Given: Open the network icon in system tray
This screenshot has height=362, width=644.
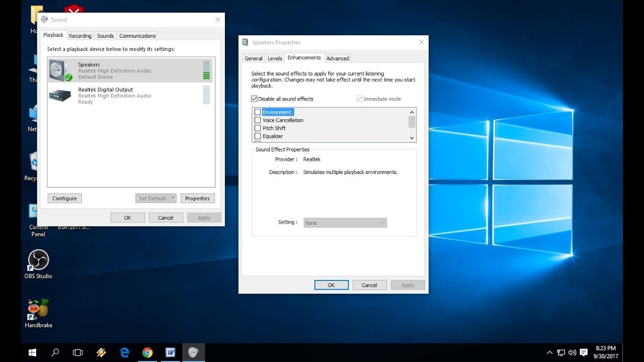Looking at the screenshot, I should (561, 352).
